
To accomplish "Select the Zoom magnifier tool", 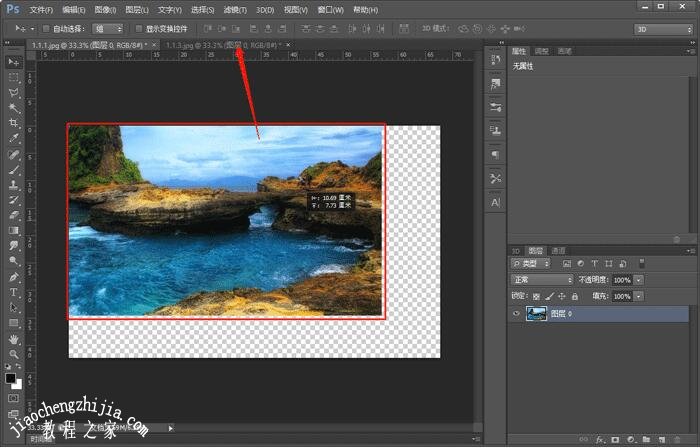I will pyautogui.click(x=14, y=354).
